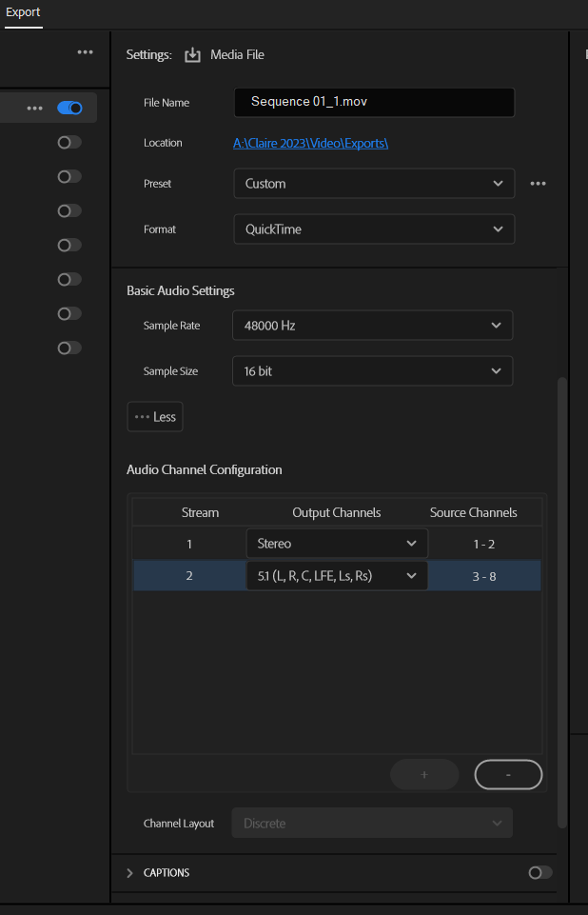Change stream 1 Stereo output channels dropdown

337,544
